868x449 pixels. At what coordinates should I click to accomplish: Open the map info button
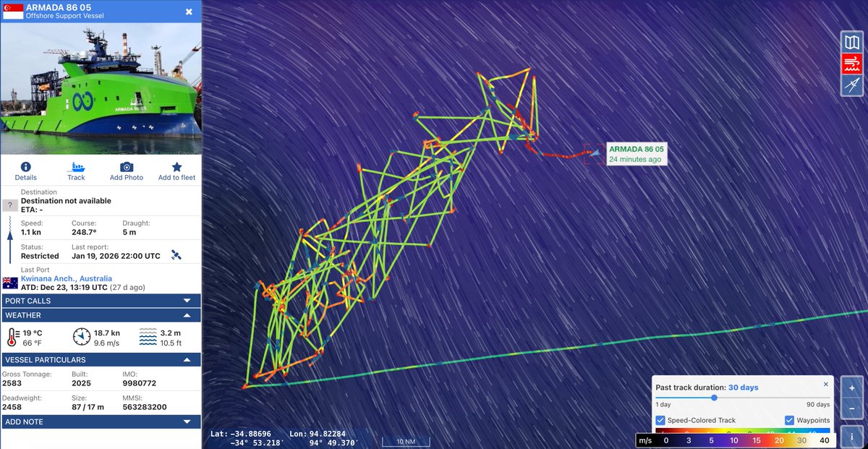tap(851, 437)
